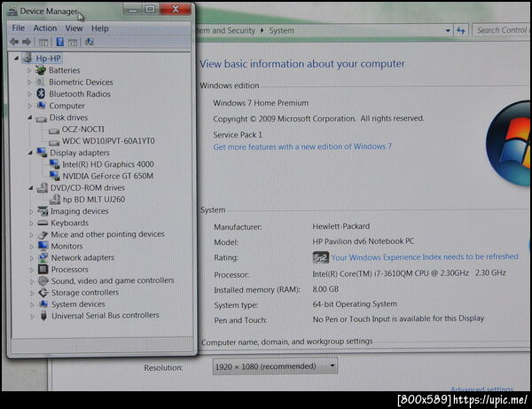Collapse the Hp-HP root node
532x409 pixels.
tap(16, 59)
